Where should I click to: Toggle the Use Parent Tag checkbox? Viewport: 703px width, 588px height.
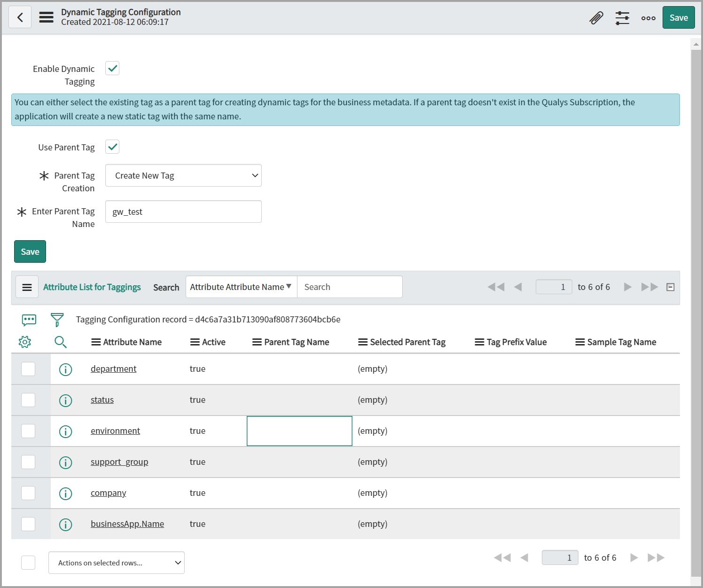click(x=112, y=147)
